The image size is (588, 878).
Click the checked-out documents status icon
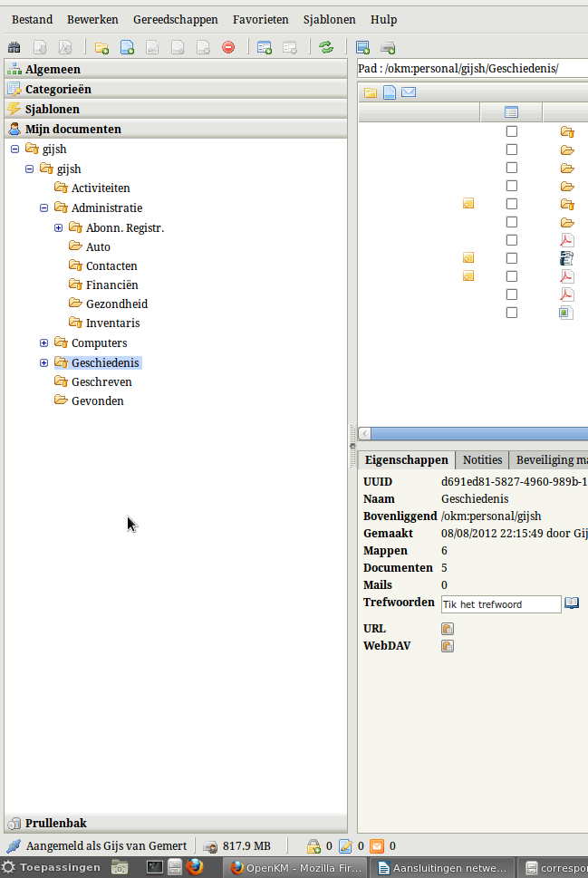pos(345,846)
